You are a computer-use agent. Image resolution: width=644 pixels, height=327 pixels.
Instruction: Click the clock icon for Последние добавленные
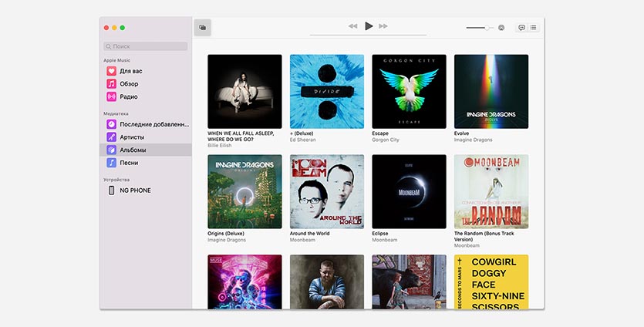111,124
